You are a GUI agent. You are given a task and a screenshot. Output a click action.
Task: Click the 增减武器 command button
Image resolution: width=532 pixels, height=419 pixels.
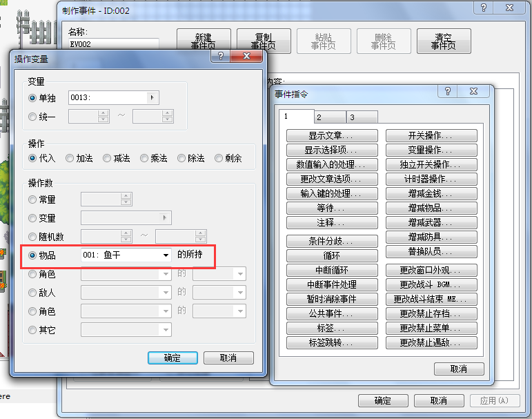point(431,222)
